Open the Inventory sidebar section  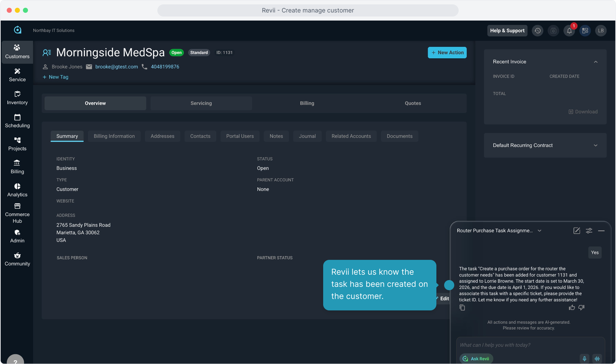[17, 98]
